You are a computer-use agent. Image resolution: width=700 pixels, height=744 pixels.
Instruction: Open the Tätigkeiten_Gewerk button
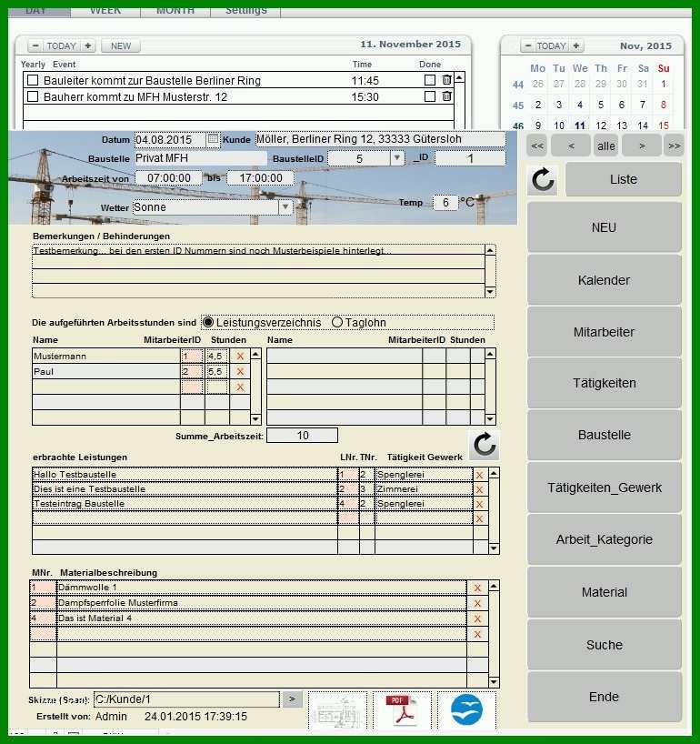[x=604, y=488]
